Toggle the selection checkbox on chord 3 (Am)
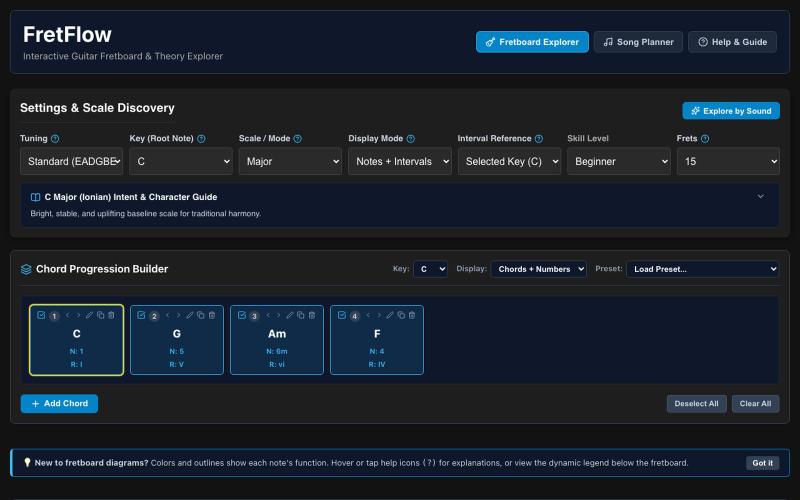 [242, 315]
